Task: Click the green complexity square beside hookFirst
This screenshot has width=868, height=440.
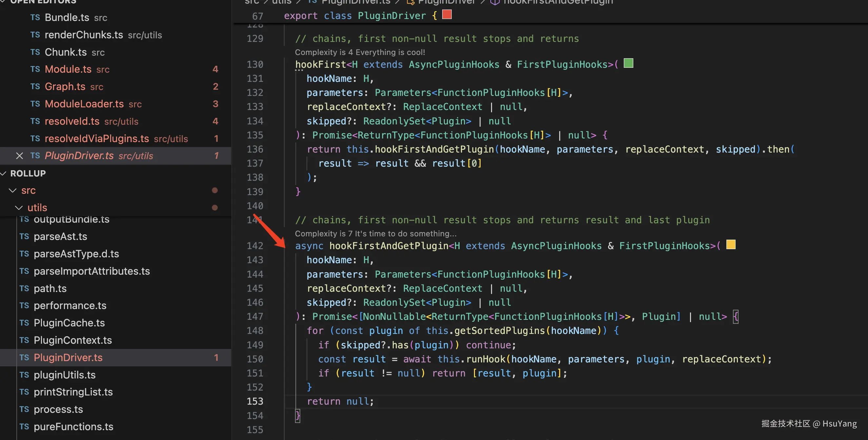Action: (x=628, y=63)
